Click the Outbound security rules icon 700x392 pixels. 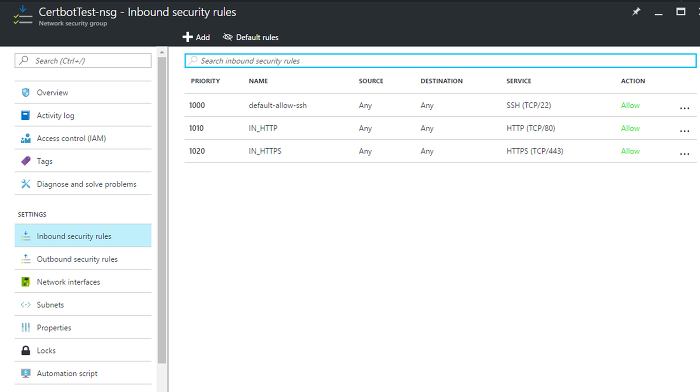pos(25,259)
